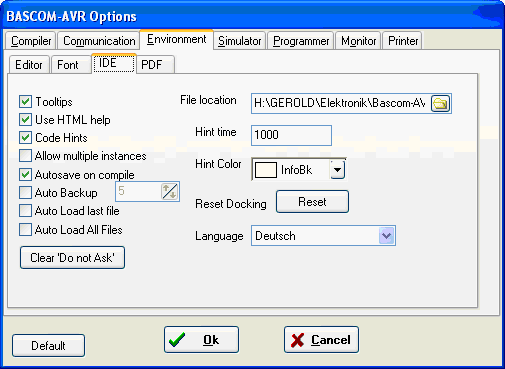
Task: Cancel the options dialog
Action: click(x=321, y=340)
